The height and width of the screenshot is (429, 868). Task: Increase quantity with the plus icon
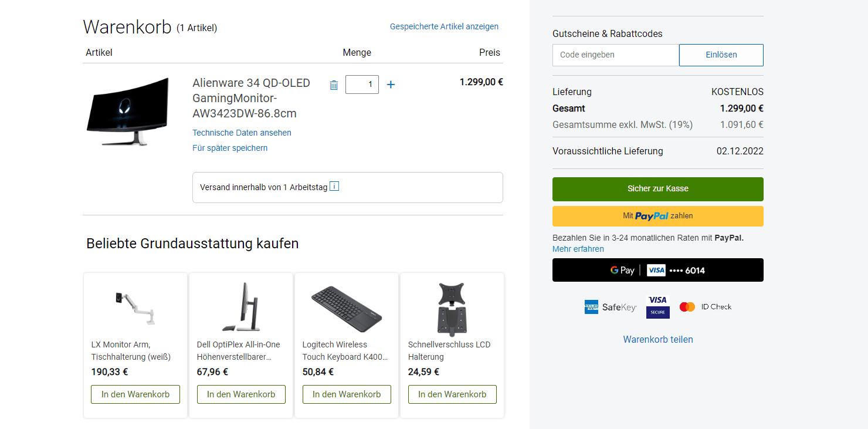(x=391, y=85)
